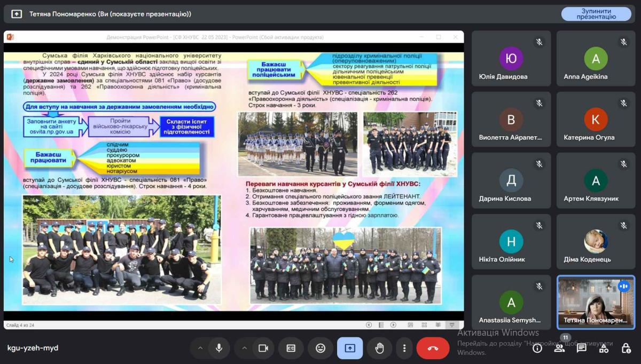Open meeting details info icon
Viewport: 641px width, 364px height.
537,348
